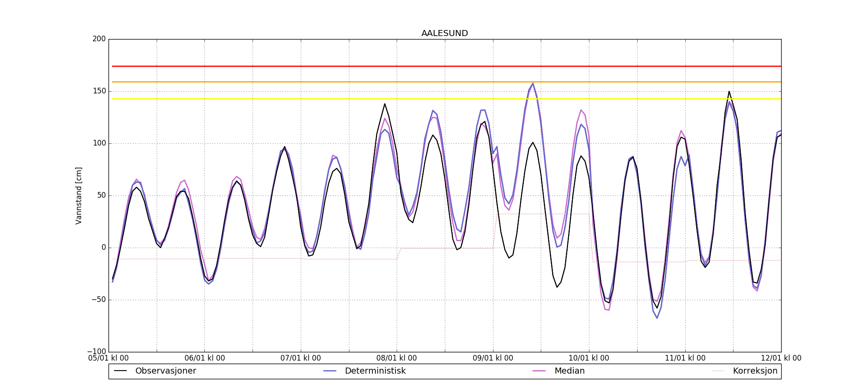Click the Vannstand [cm] axis label
868x391 pixels.
tap(79, 195)
